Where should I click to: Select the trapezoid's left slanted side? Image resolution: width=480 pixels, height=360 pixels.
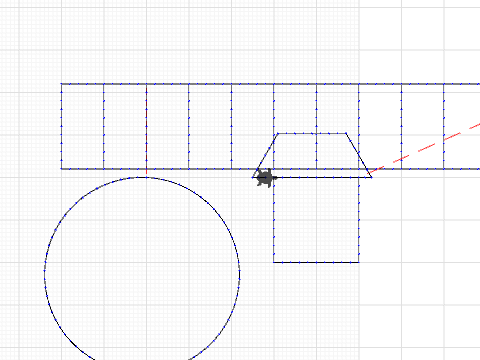[266, 155]
